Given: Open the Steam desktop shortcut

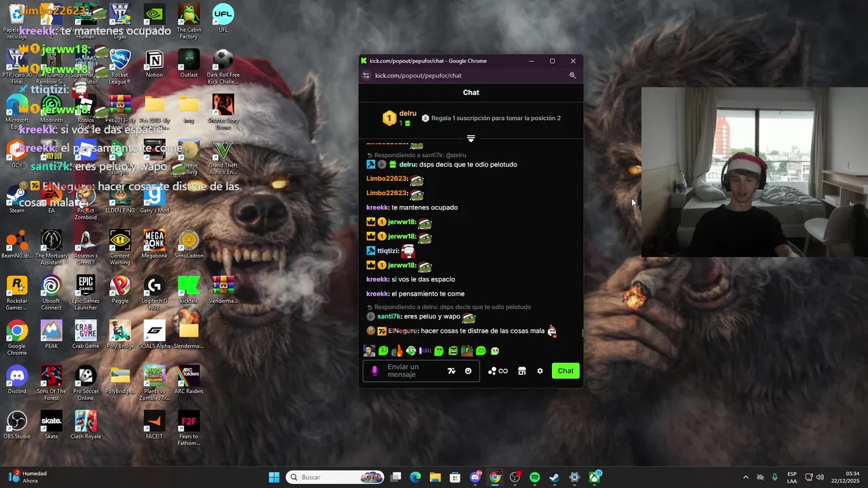Looking at the screenshot, I should pos(16,200).
